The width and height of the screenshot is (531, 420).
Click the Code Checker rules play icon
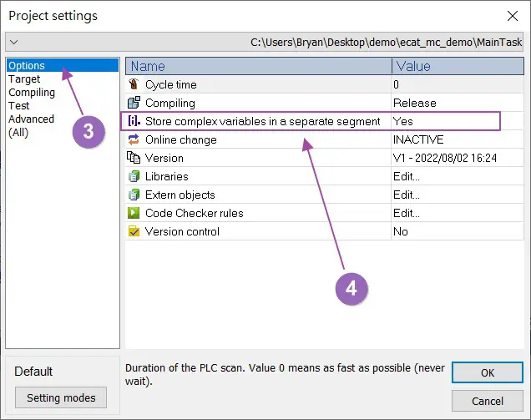click(134, 213)
